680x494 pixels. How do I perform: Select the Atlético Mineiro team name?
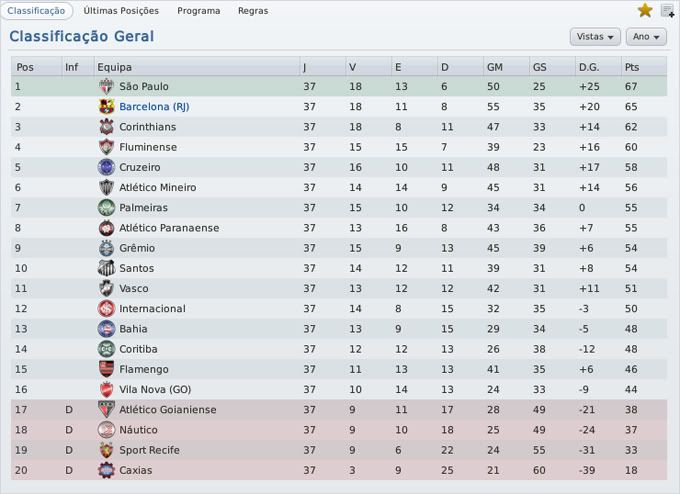coord(157,187)
